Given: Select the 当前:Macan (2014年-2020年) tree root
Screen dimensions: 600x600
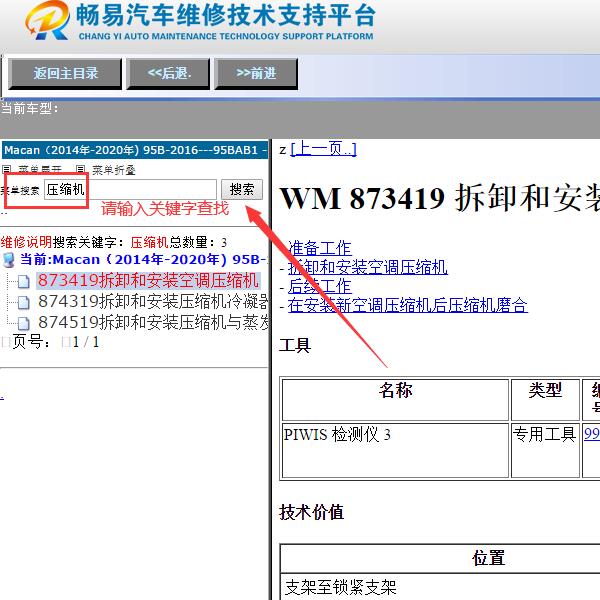Looking at the screenshot, I should pyautogui.click(x=144, y=260).
